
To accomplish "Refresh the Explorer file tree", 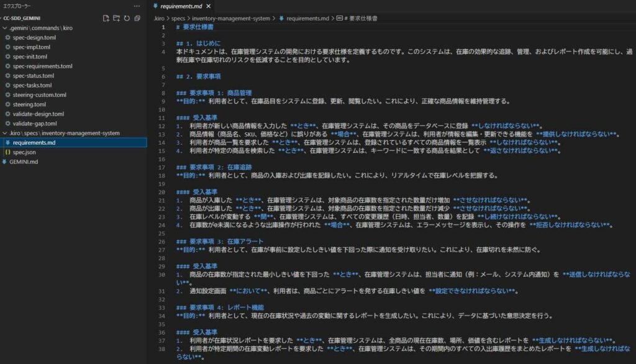I will 127,19.
